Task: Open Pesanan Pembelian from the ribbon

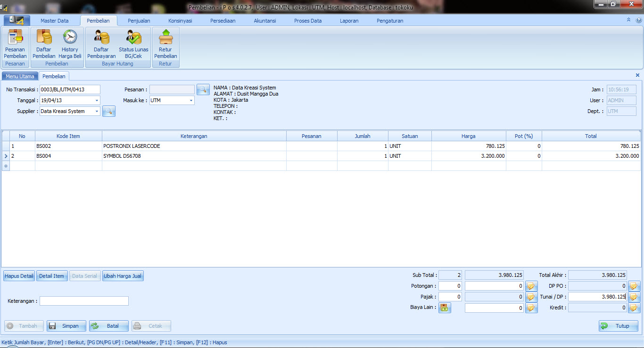Action: (16, 44)
